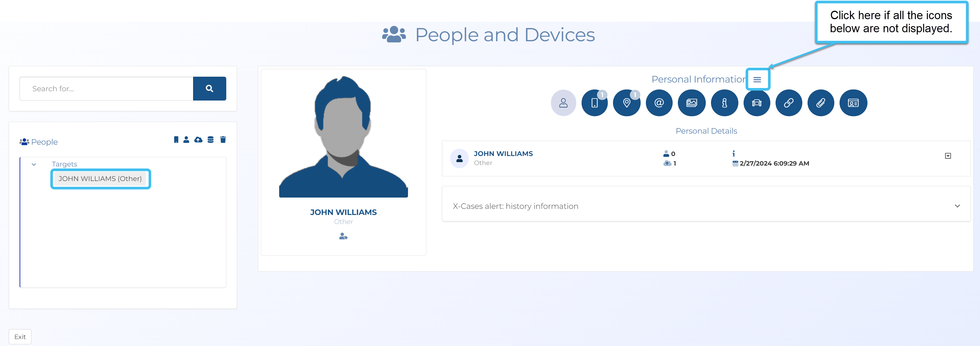The height and width of the screenshot is (346, 980).
Task: Collapse the Targets tree node
Action: click(34, 165)
